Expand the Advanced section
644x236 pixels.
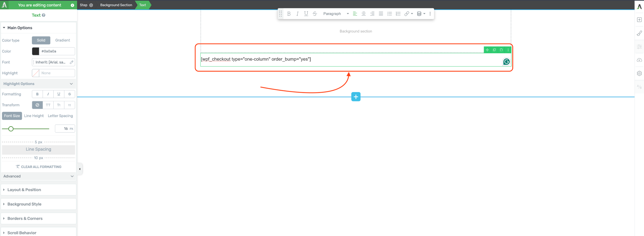tap(38, 176)
